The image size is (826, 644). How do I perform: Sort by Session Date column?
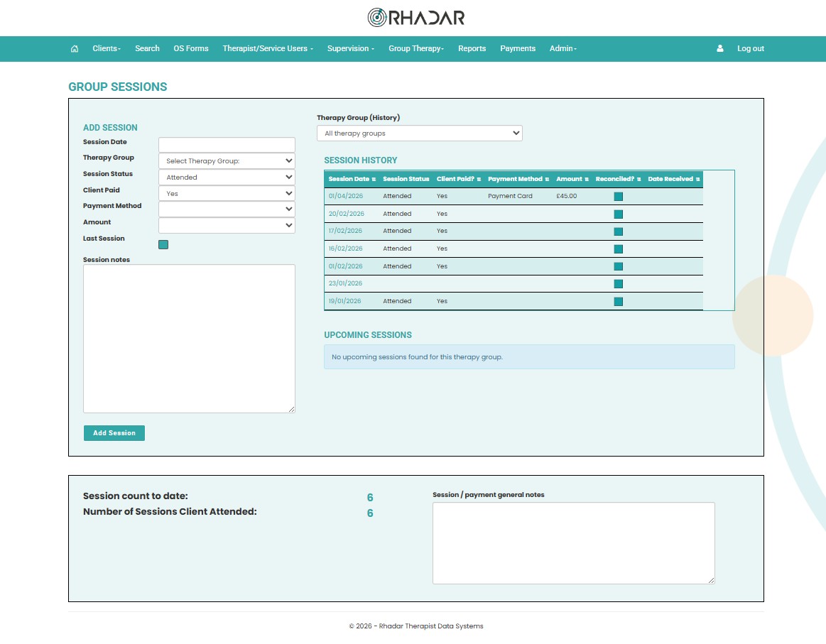tap(352, 179)
